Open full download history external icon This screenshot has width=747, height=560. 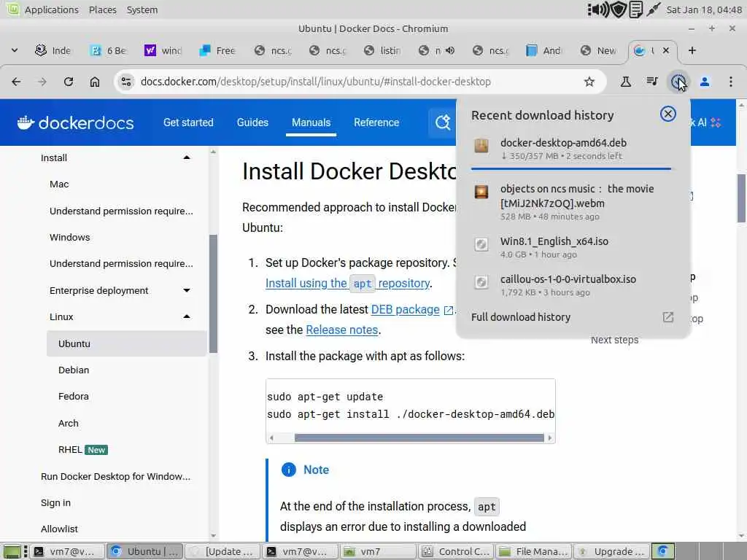pyautogui.click(x=668, y=317)
